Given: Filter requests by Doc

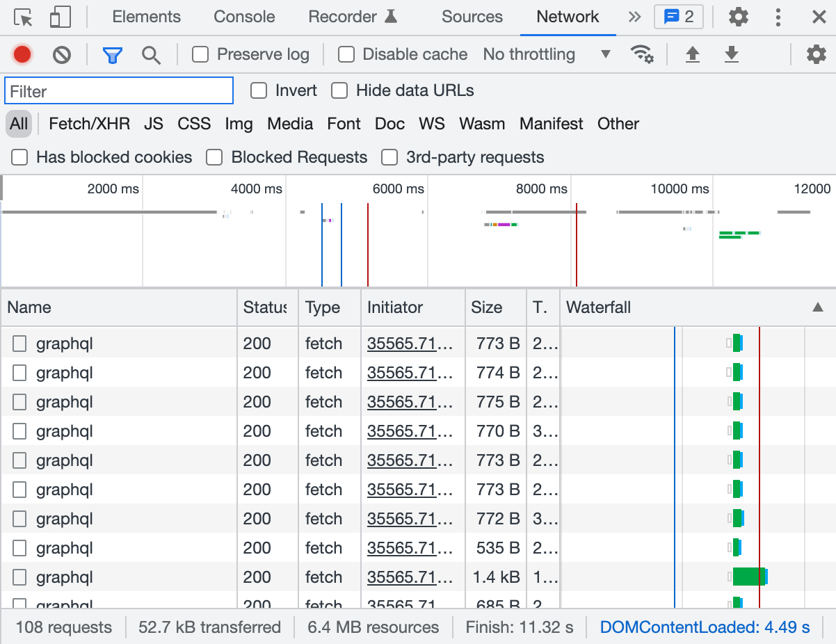Looking at the screenshot, I should click(389, 124).
